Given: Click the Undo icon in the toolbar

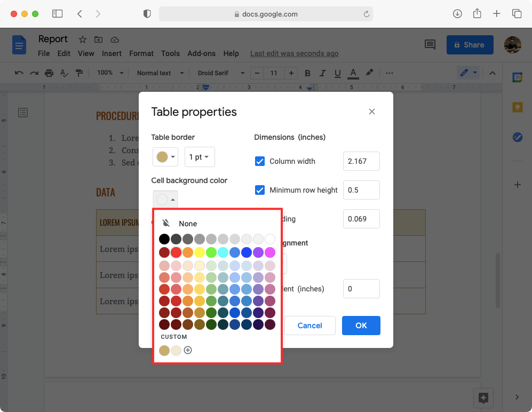Looking at the screenshot, I should point(19,73).
